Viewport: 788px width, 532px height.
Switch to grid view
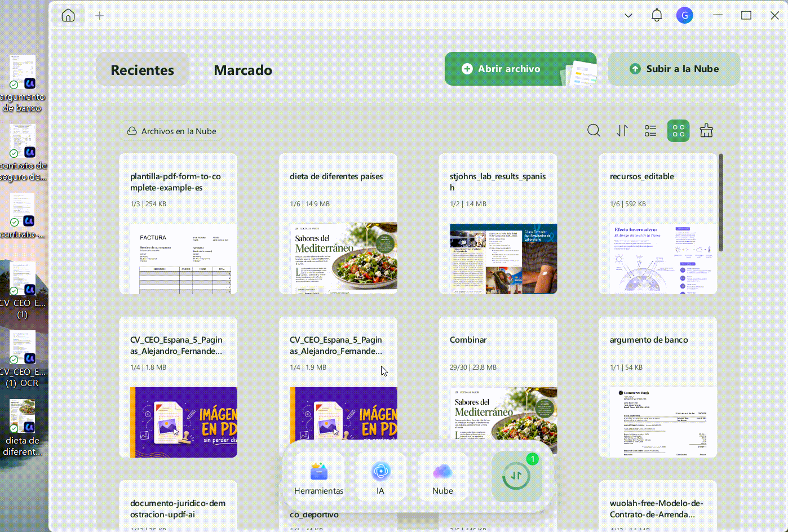point(679,131)
